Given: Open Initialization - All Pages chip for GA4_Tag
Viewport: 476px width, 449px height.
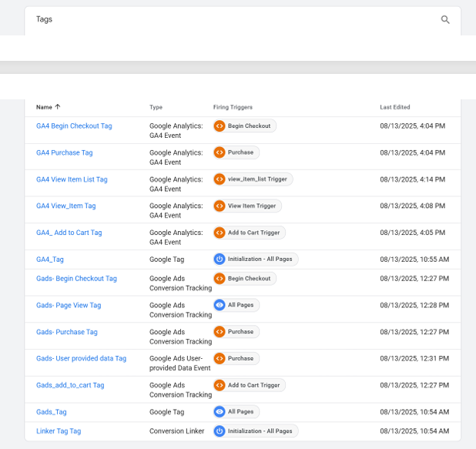Looking at the screenshot, I should (256, 259).
